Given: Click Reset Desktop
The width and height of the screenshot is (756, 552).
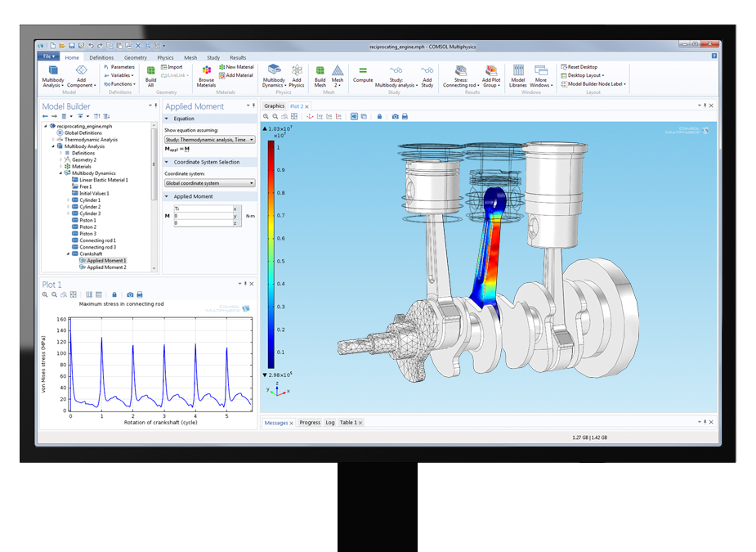Looking at the screenshot, I should [x=579, y=67].
